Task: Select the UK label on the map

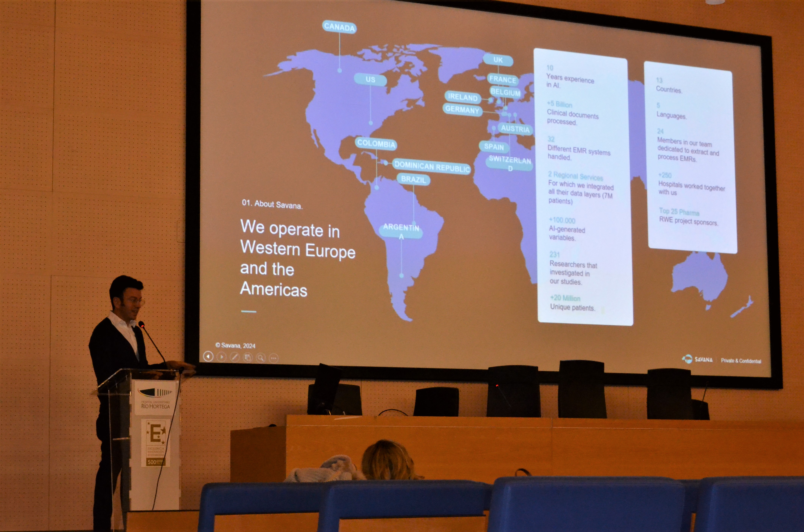Action: coord(498,60)
